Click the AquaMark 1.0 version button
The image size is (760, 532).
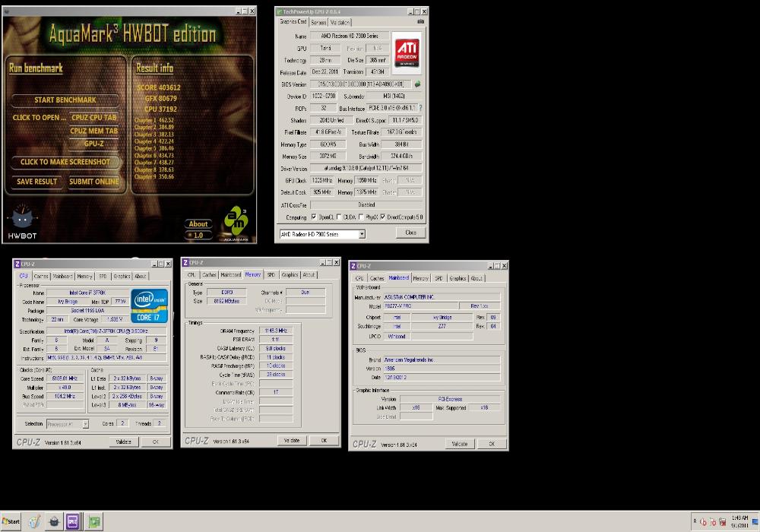pyautogui.click(x=198, y=236)
